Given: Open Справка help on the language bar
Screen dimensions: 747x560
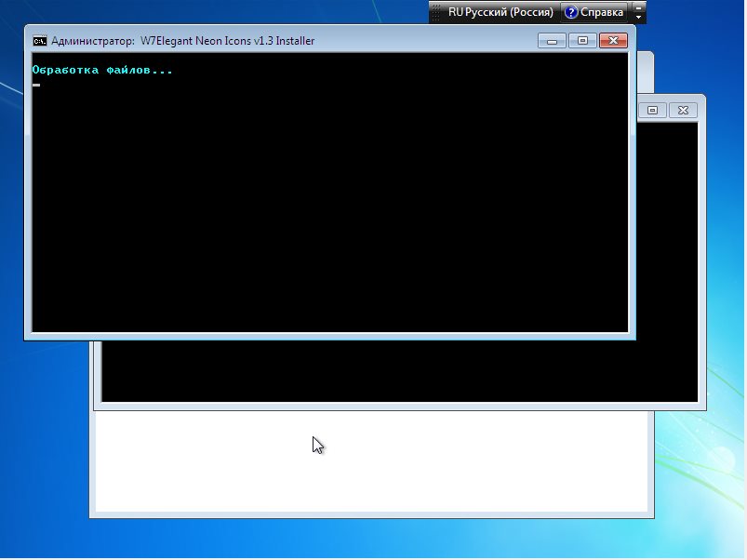Looking at the screenshot, I should click(x=594, y=12).
